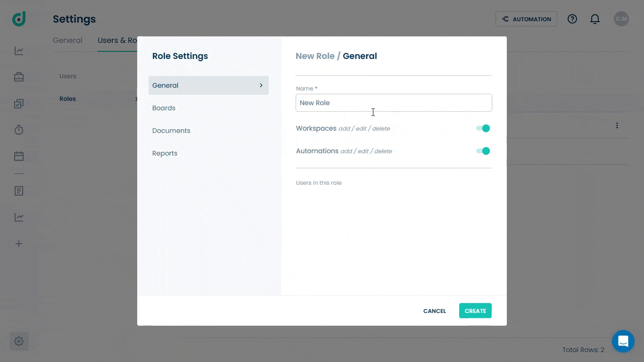This screenshot has height=362, width=644.
Task: Click the New Role breadcrumb link
Action: pos(315,56)
